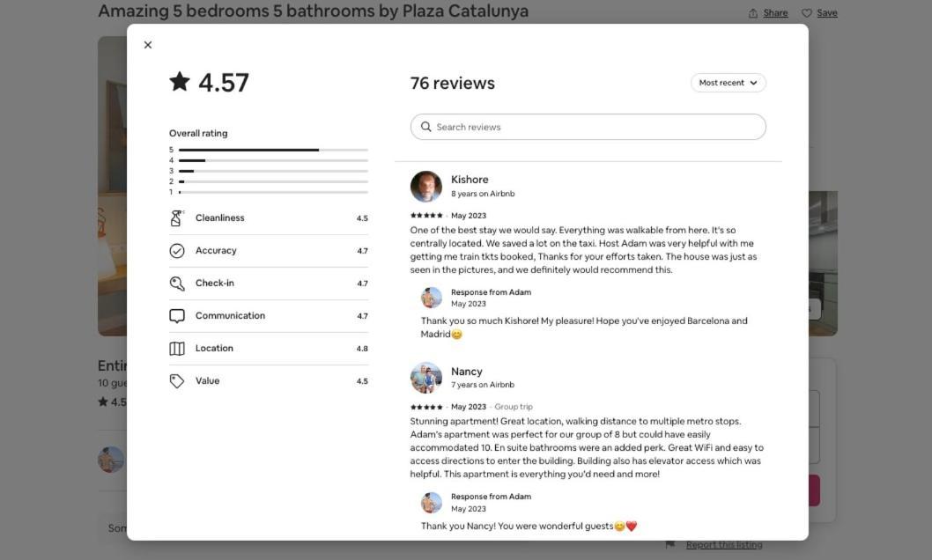Save the listing with the heart button
This screenshot has width=932, height=560.
click(819, 13)
